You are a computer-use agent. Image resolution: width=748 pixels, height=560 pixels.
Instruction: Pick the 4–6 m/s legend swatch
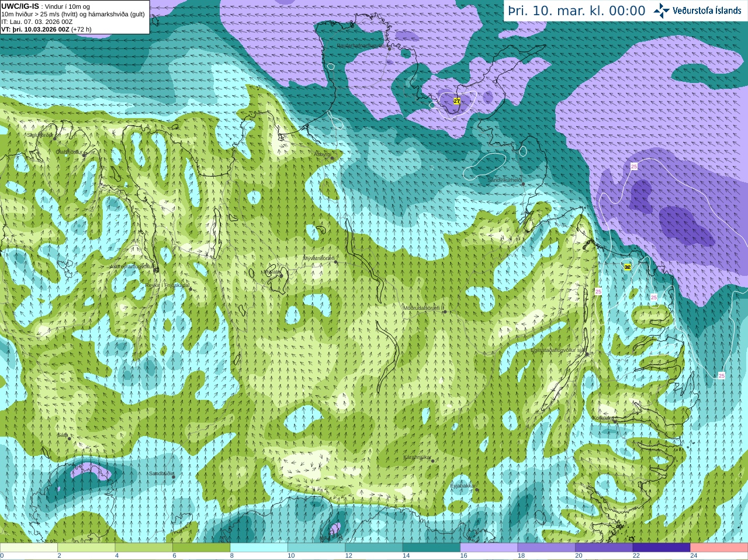(x=144, y=548)
